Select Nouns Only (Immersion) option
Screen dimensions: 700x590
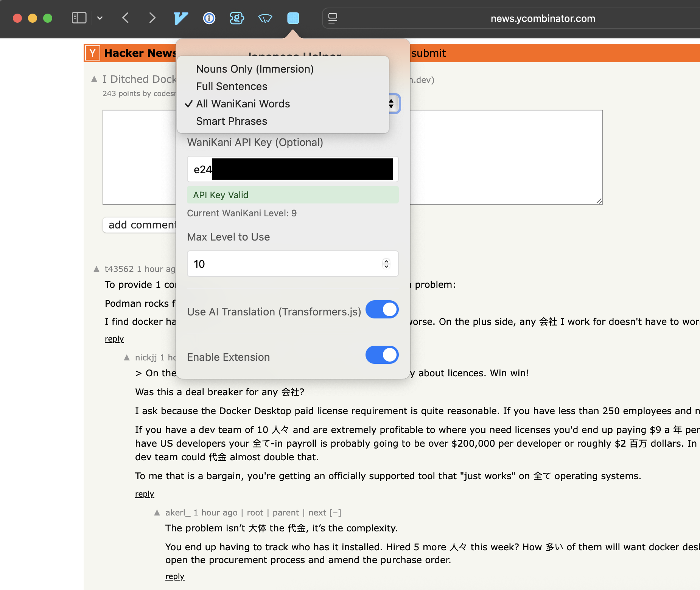(x=255, y=69)
